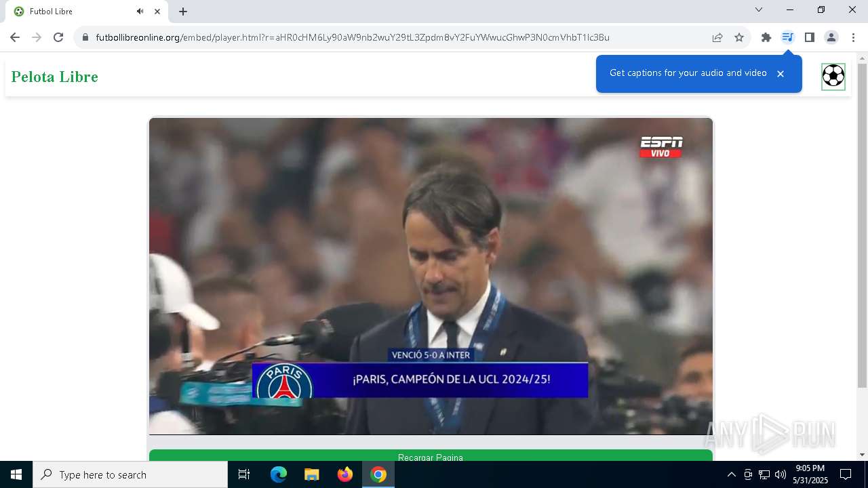The image size is (868, 488).
Task: Mute the Futbol Libre tab audio
Action: (x=140, y=12)
